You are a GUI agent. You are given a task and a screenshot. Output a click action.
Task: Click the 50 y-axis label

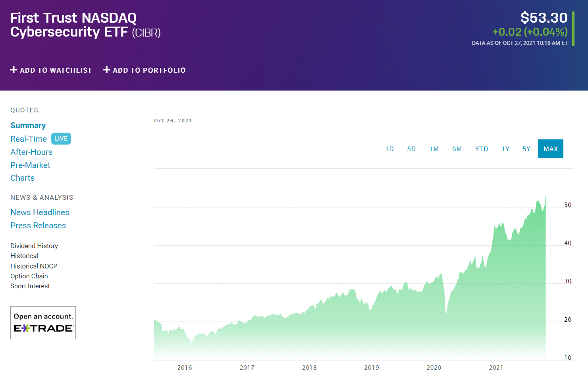click(x=568, y=205)
